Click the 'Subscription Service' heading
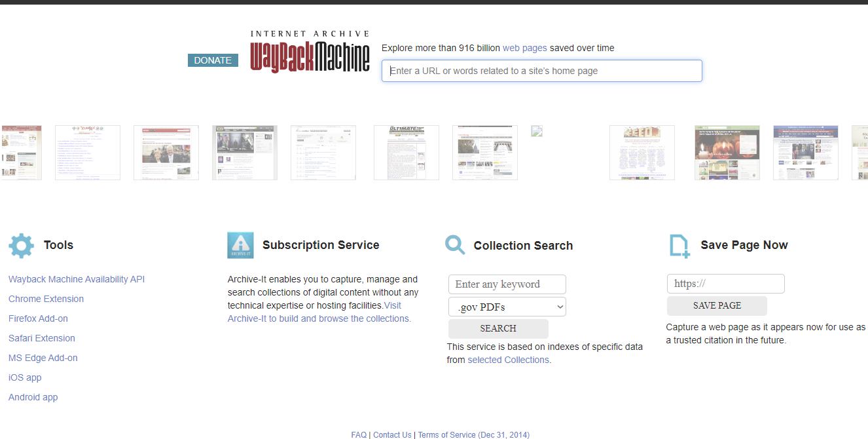Viewport: 868px width, 439px height. pyautogui.click(x=321, y=245)
